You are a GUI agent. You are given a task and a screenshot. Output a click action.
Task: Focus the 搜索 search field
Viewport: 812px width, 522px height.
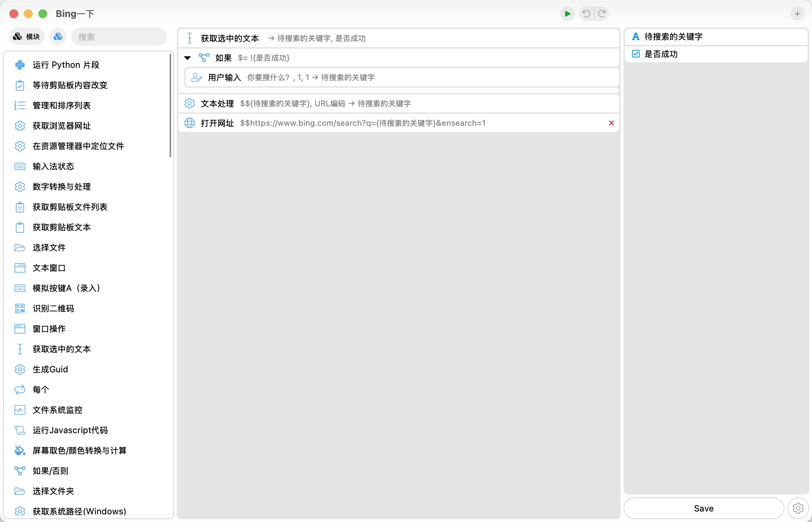tap(119, 37)
